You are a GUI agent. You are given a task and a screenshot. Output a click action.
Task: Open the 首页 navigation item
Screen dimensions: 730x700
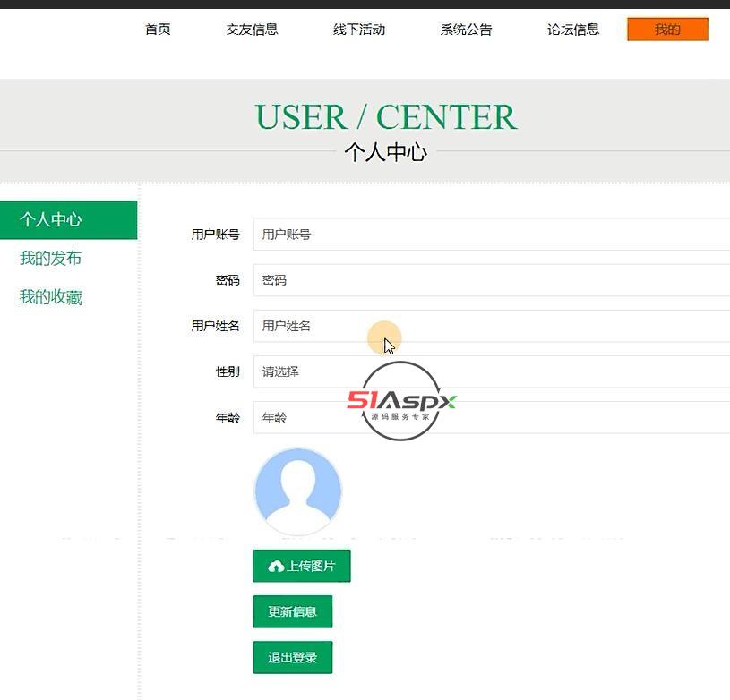coord(158,30)
